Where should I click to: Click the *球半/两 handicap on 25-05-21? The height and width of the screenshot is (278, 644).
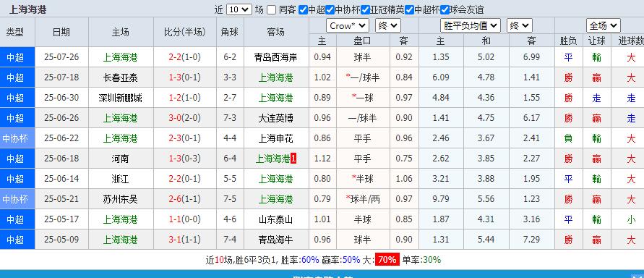pyautogui.click(x=363, y=199)
